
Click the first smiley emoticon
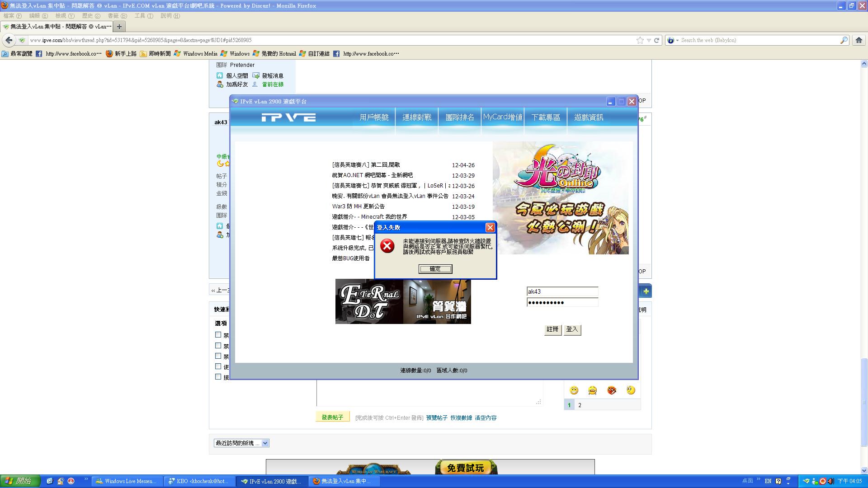click(x=574, y=390)
